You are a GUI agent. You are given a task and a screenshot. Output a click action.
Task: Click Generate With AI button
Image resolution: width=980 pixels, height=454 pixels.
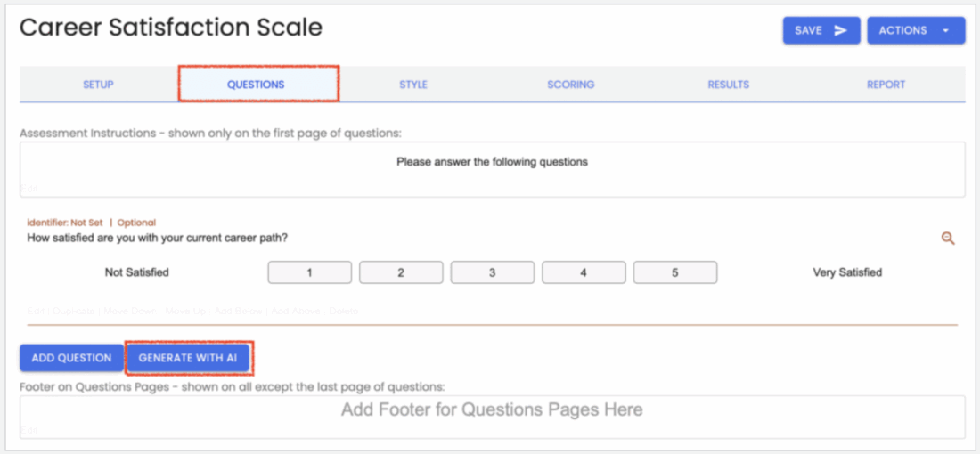[x=187, y=358]
